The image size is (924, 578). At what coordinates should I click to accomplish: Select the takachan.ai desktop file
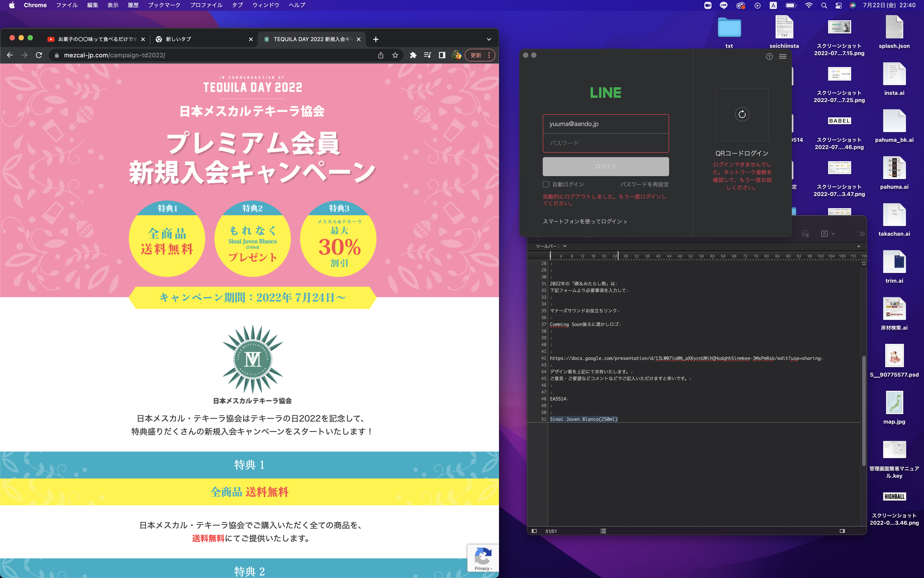click(894, 220)
